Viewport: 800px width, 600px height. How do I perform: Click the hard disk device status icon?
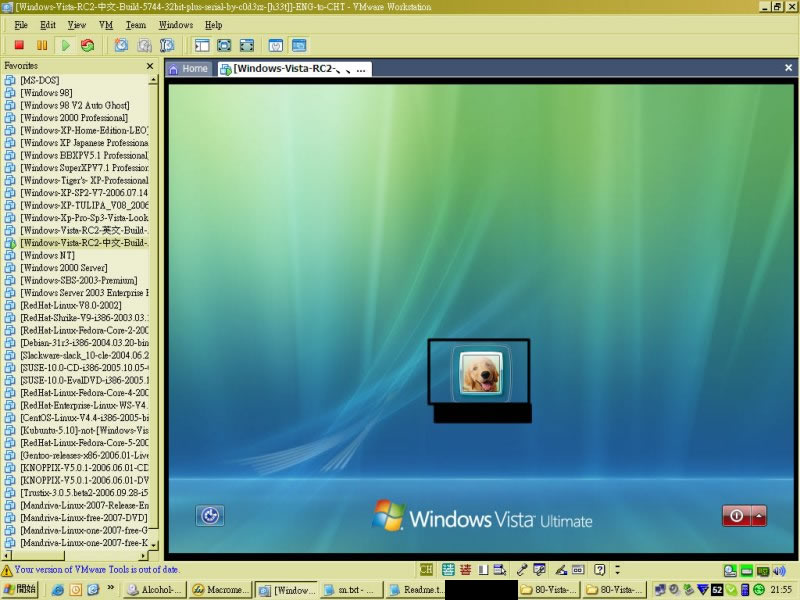click(x=730, y=570)
